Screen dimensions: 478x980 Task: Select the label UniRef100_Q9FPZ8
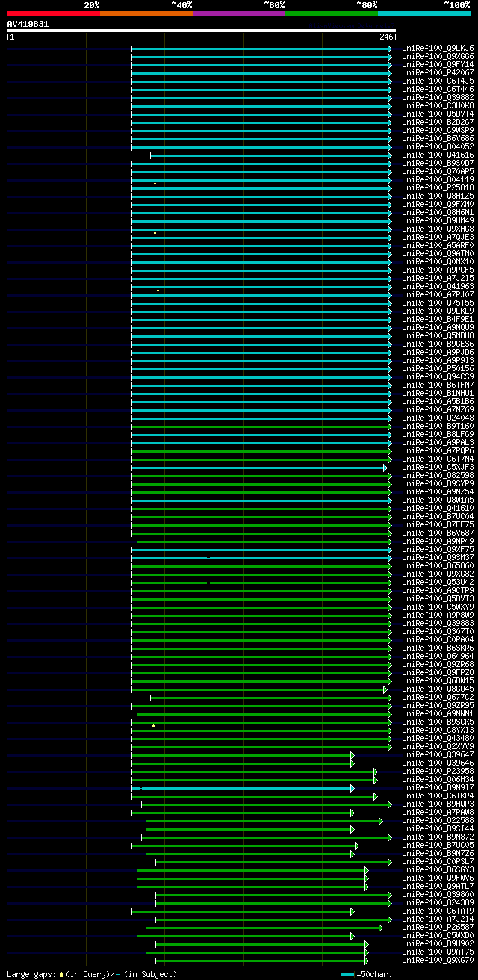click(x=438, y=672)
